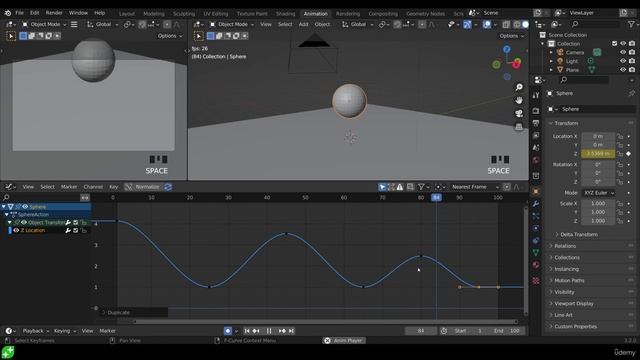Toggle camera view gizmo icon
The width and height of the screenshot is (640, 360).
coord(519,113)
